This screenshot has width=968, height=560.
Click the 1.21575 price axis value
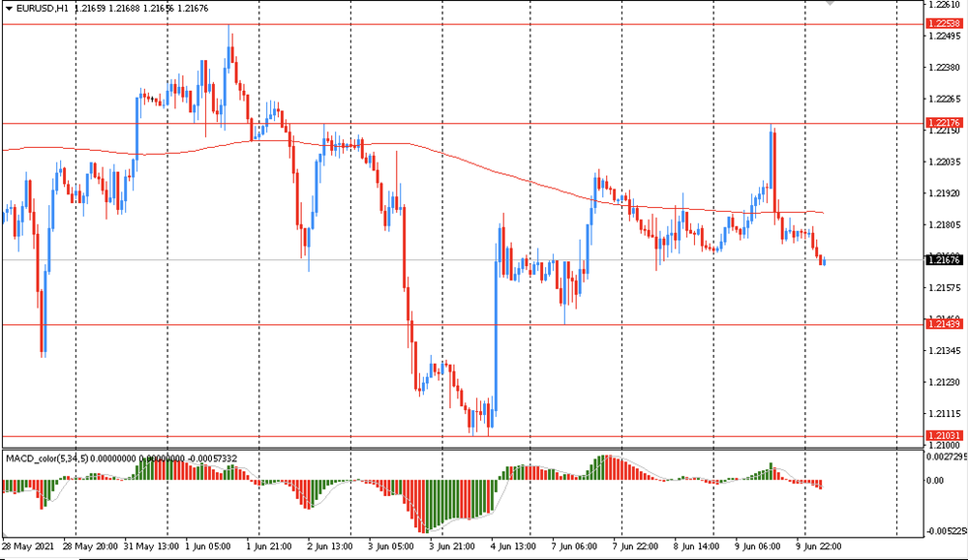click(x=945, y=288)
